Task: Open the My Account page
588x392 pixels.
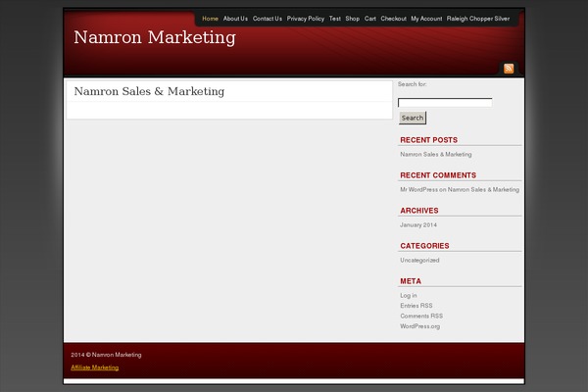Action: point(426,19)
